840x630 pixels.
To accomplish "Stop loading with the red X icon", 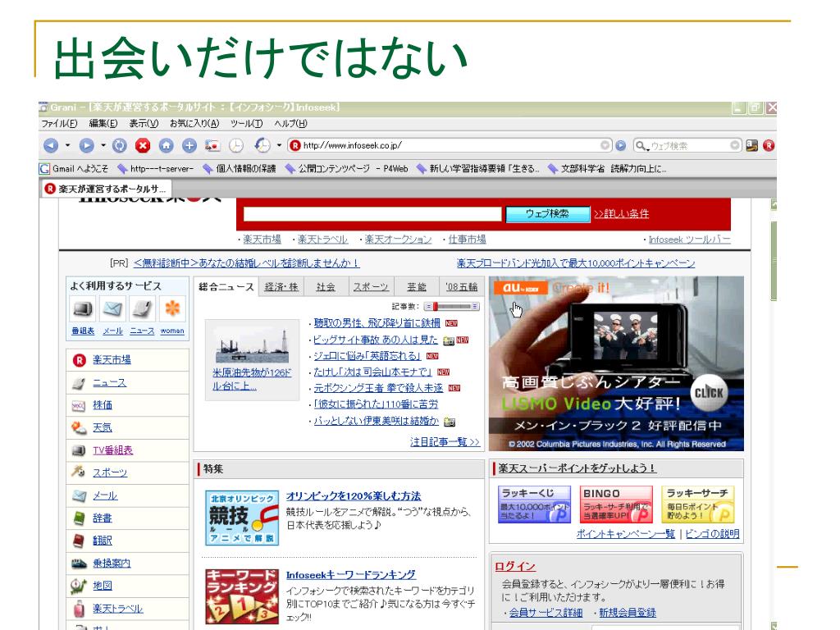I will [143, 145].
